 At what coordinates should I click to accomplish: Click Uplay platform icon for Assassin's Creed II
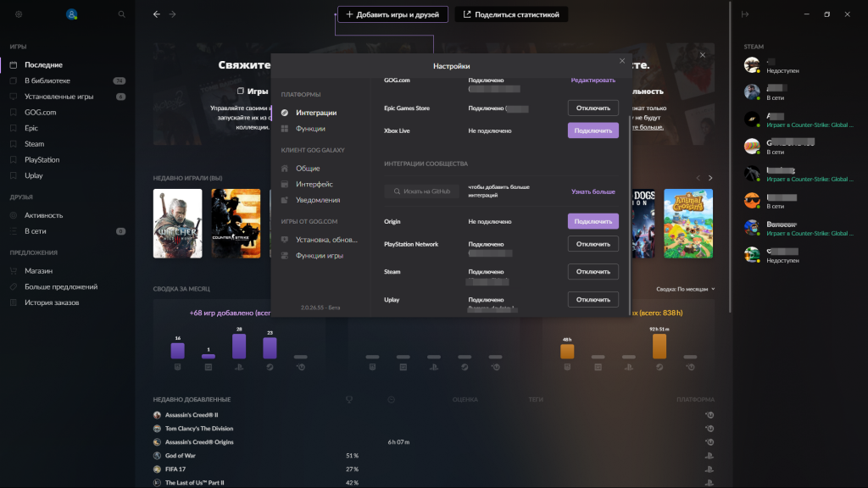(709, 415)
